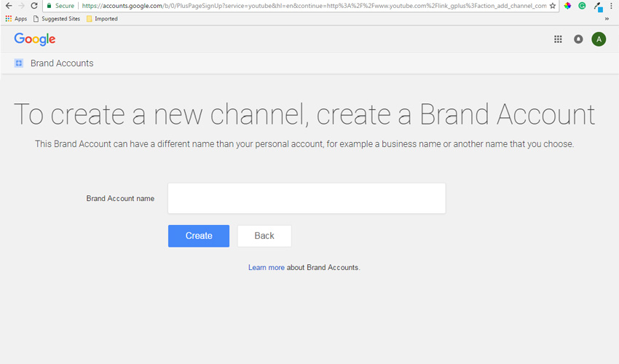Click the green Secure padlock icon

[49, 6]
